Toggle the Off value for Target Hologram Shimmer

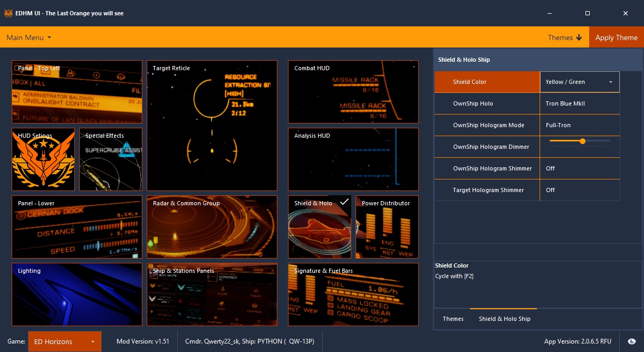(x=580, y=190)
